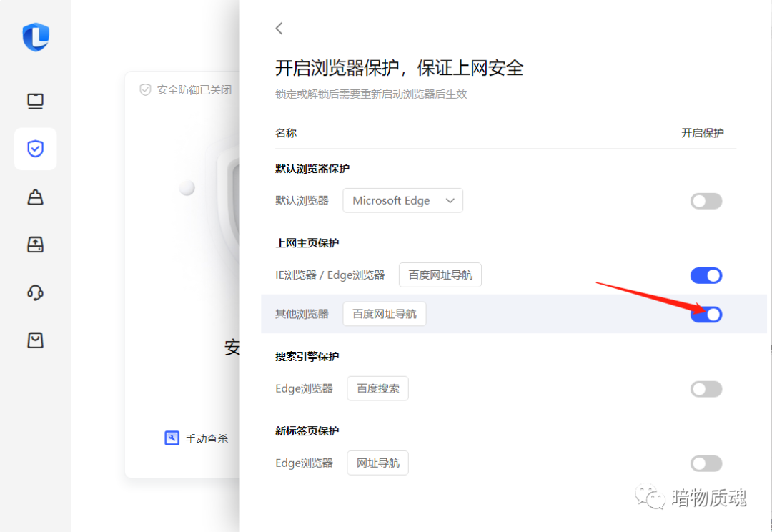Click the 手动查杀 link
772x532 pixels.
coord(207,438)
